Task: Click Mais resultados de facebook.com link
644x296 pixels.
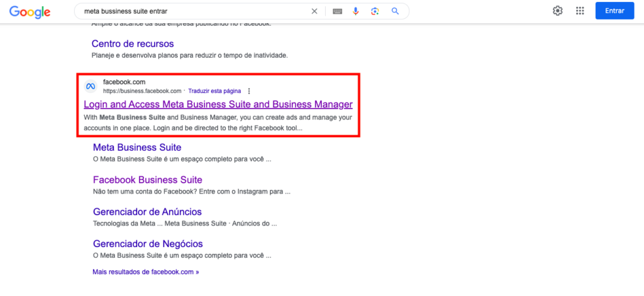Action: [146, 271]
